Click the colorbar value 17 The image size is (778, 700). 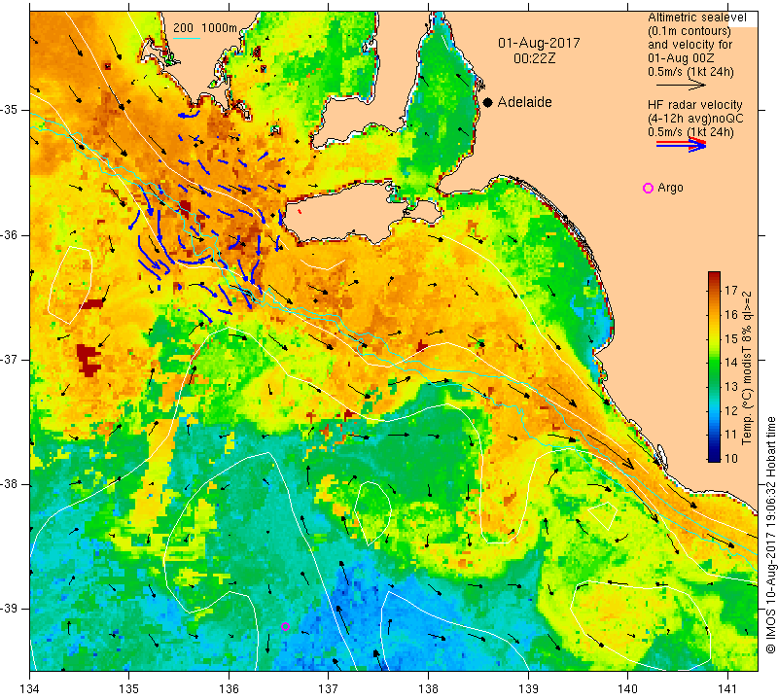[731, 291]
